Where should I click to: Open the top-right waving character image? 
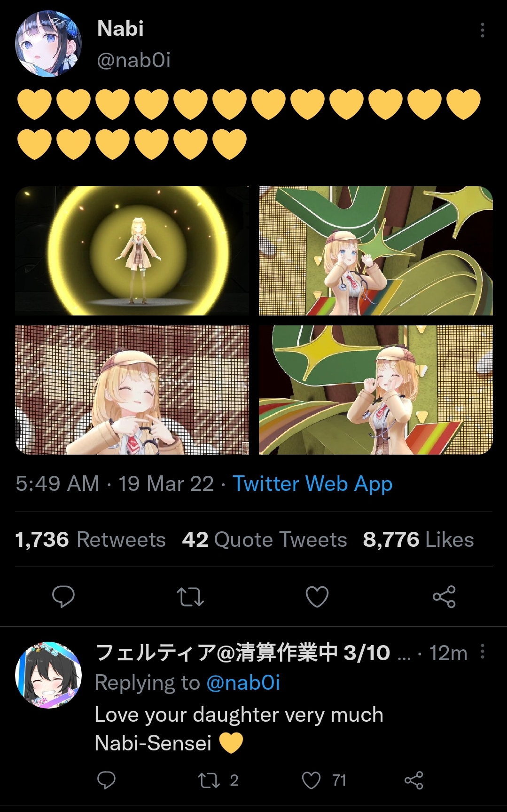pos(375,251)
